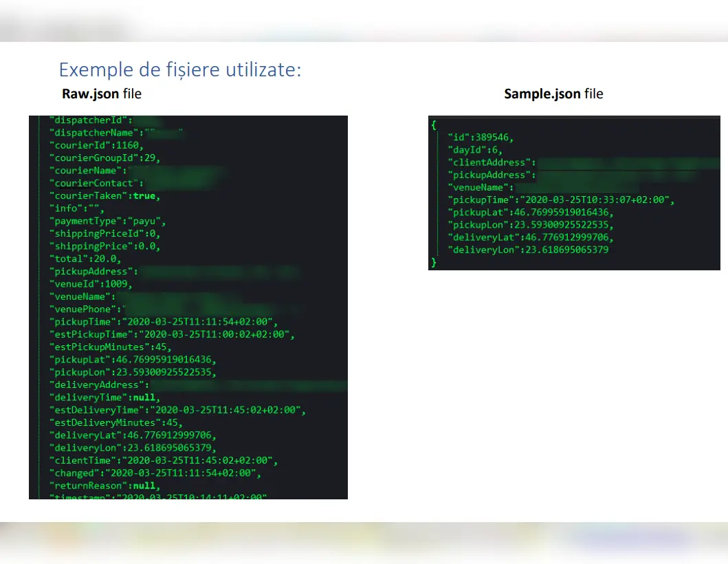
Task: Click the "deliveryTime":null line
Action: pos(104,398)
